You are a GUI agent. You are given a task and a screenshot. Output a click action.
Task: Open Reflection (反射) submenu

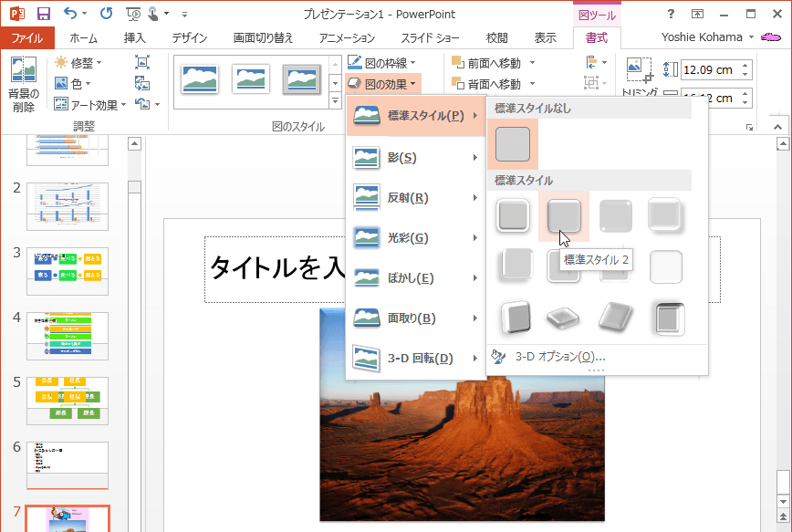[x=416, y=197]
